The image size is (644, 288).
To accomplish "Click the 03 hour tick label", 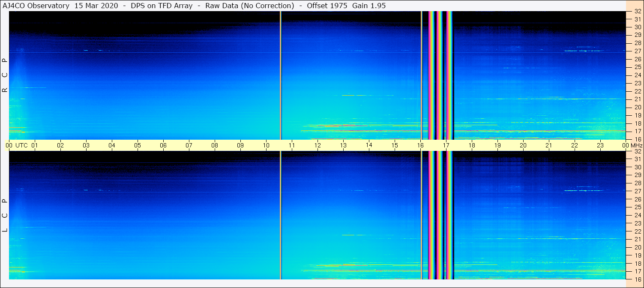I will coord(86,145).
